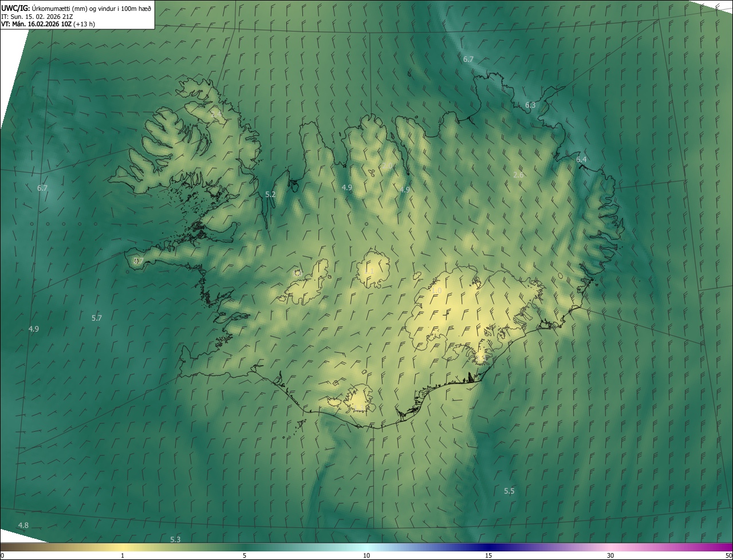Click the '6.7' value at the left edge of the map
The height and width of the screenshot is (560, 733).
(x=42, y=188)
